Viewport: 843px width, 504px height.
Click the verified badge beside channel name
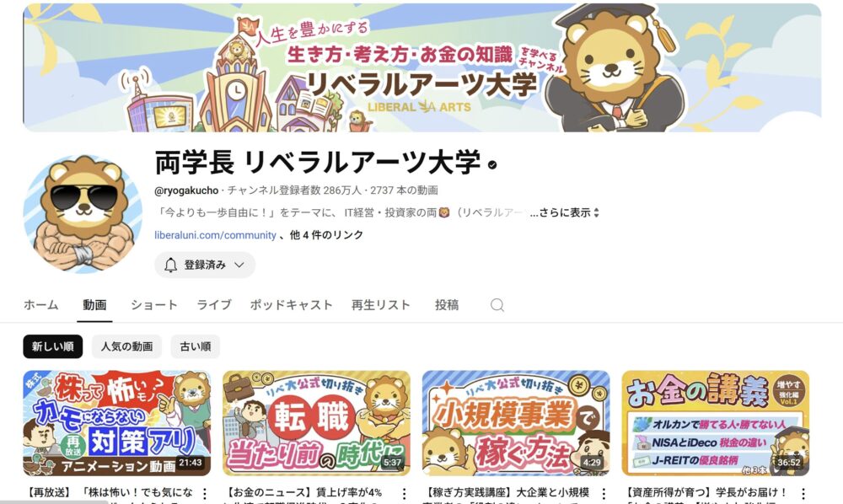[492, 164]
